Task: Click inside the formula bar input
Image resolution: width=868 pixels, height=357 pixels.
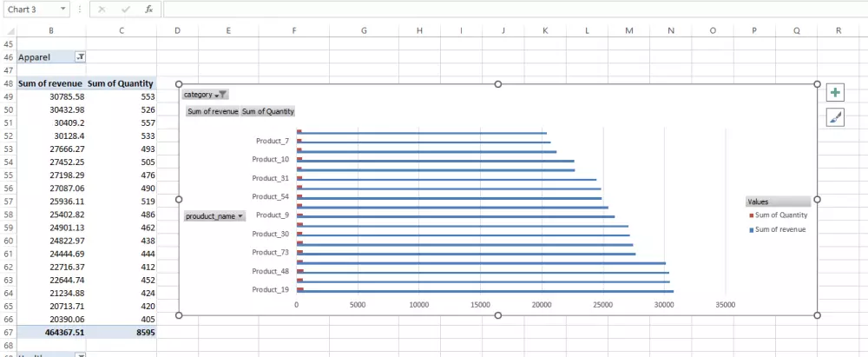Action: point(515,10)
